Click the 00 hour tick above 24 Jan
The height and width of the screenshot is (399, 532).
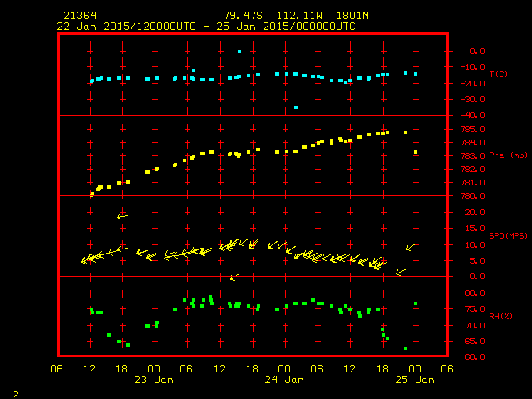(283, 368)
